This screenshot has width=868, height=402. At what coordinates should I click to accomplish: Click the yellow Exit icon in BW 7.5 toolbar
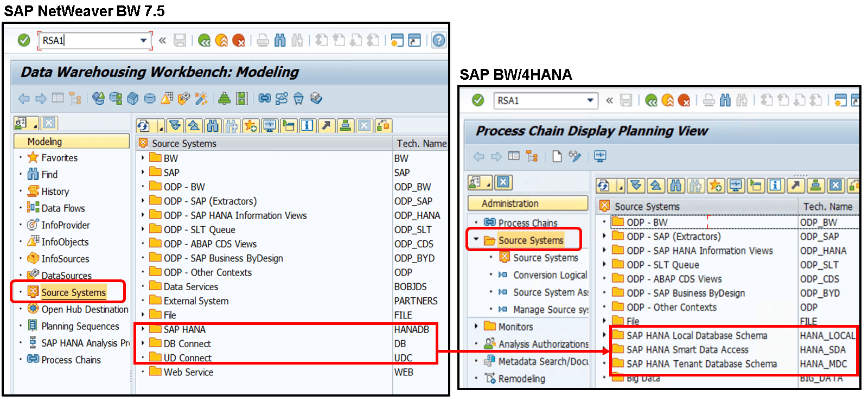(x=222, y=40)
